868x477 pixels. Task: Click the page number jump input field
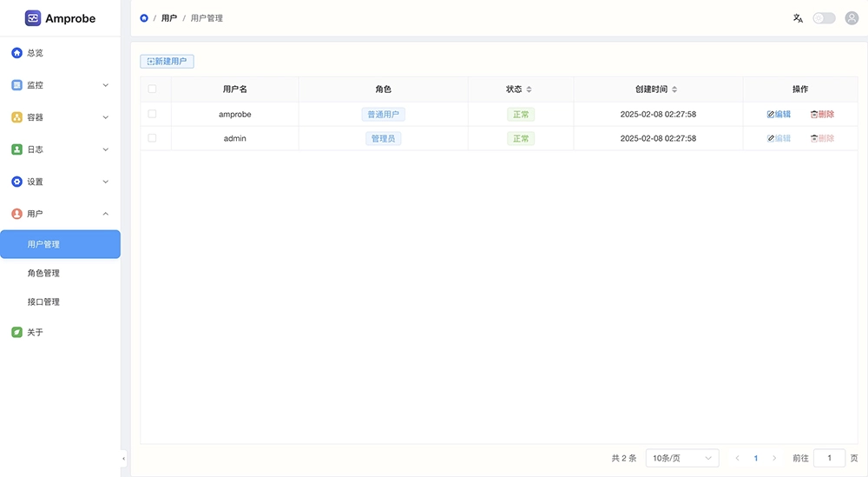[829, 458]
